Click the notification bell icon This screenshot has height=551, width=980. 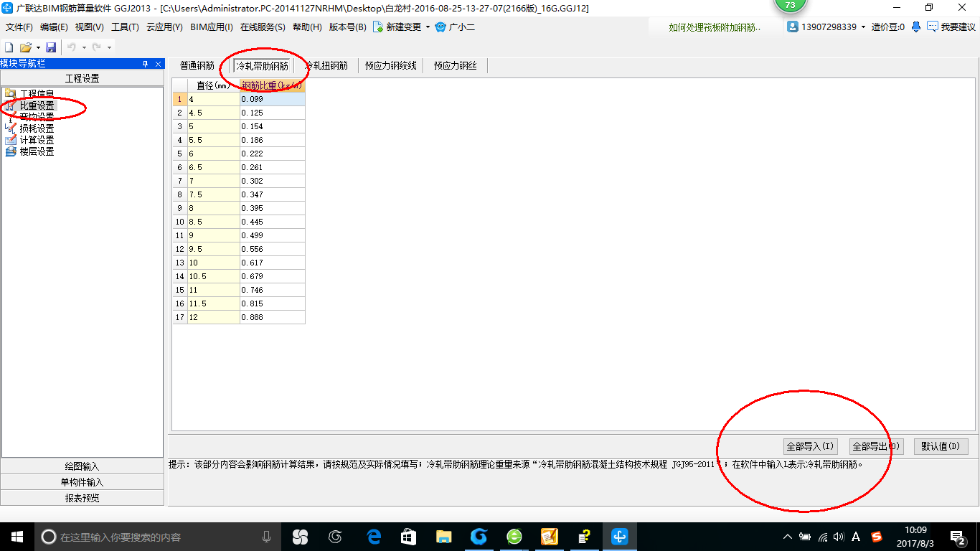(916, 27)
